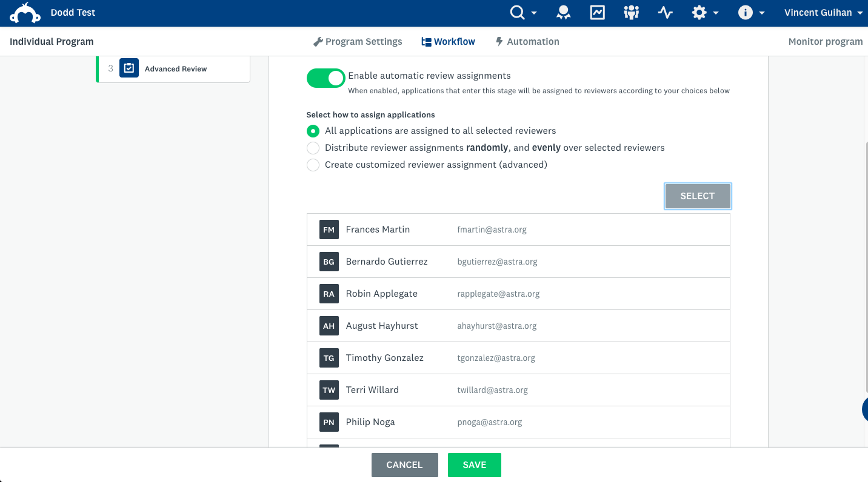Open the award ribbon icon
This screenshot has height=482, width=868.
(564, 13)
